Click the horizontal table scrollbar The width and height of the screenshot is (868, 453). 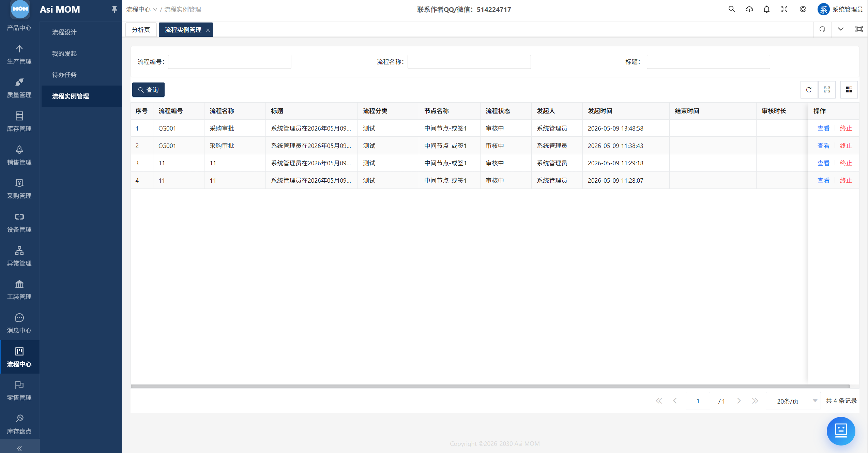pos(490,386)
